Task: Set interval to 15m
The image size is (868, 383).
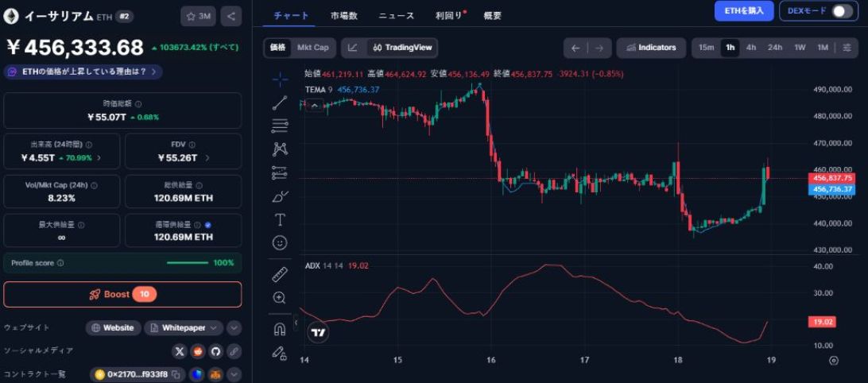Action: coord(707,48)
